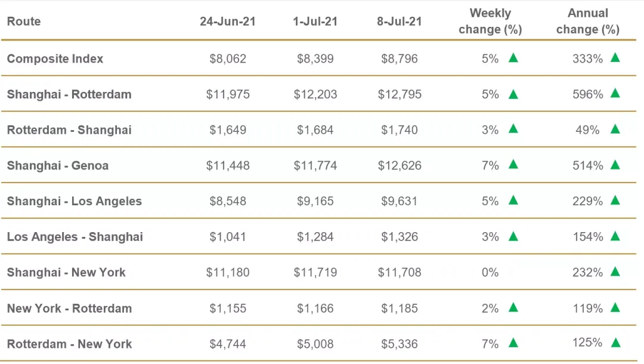Click weekly change arrow for Rotterdam - New York
Image resolution: width=644 pixels, height=364 pixels.
pyautogui.click(x=513, y=343)
